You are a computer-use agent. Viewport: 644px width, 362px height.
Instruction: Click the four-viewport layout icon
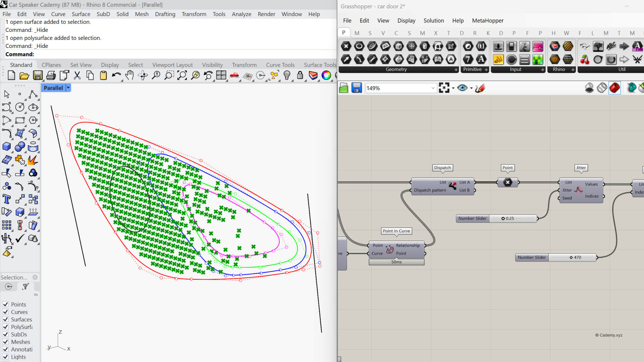[221, 75]
